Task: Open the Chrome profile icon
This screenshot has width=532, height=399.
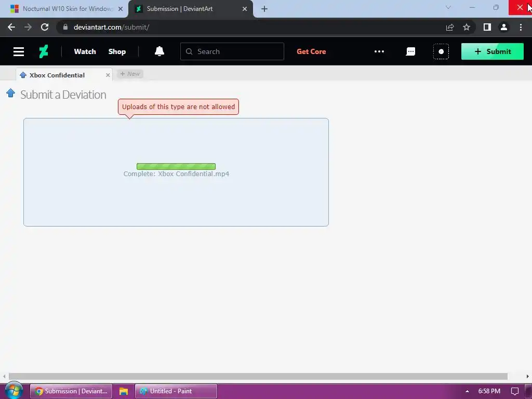Action: pos(504,27)
